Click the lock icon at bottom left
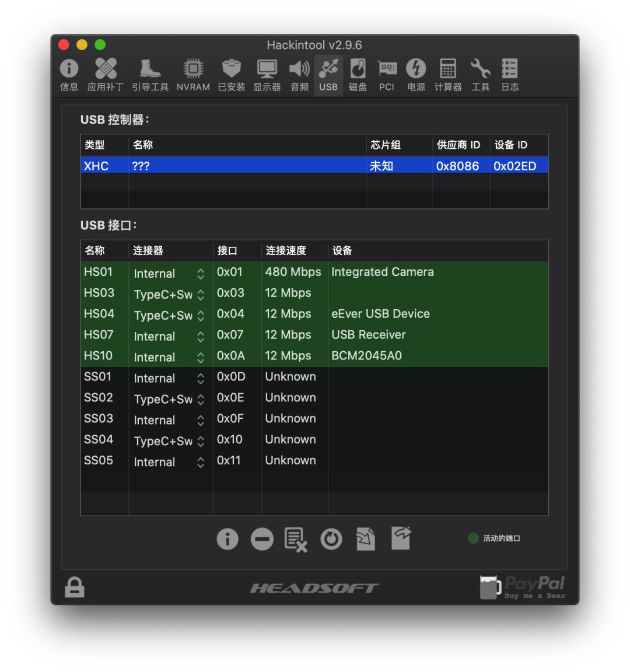 click(75, 587)
